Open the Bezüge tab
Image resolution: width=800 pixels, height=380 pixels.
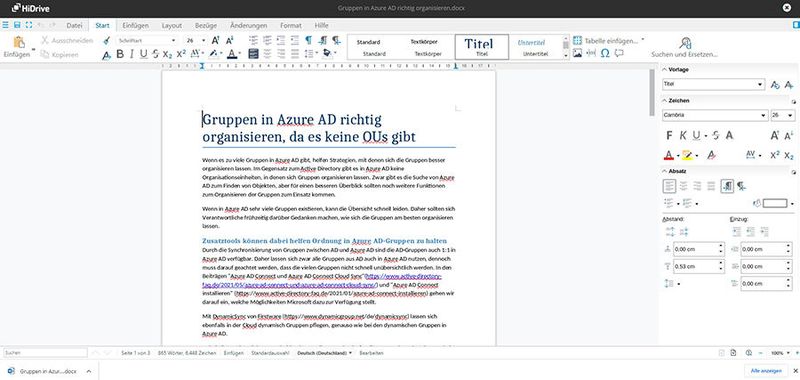click(206, 25)
